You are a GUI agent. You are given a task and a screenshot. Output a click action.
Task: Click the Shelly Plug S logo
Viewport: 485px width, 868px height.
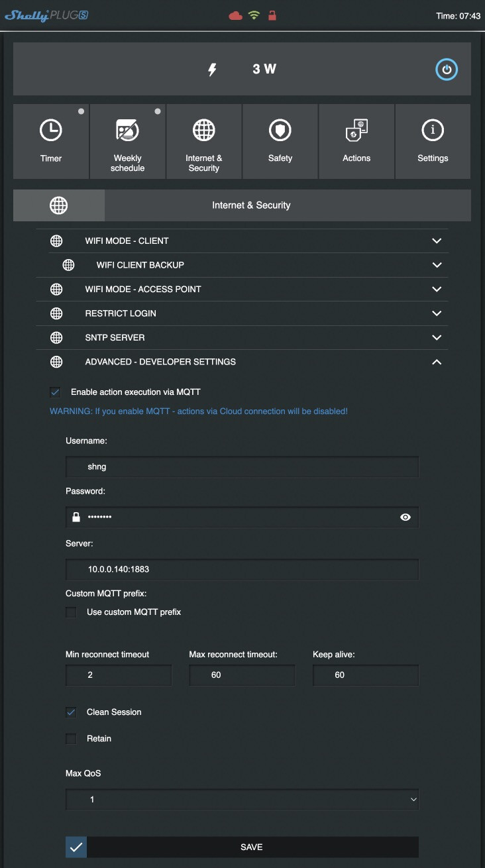tap(46, 15)
